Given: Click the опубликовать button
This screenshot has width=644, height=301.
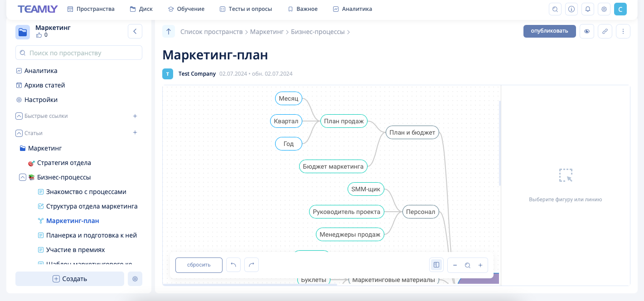Looking at the screenshot, I should 549,31.
